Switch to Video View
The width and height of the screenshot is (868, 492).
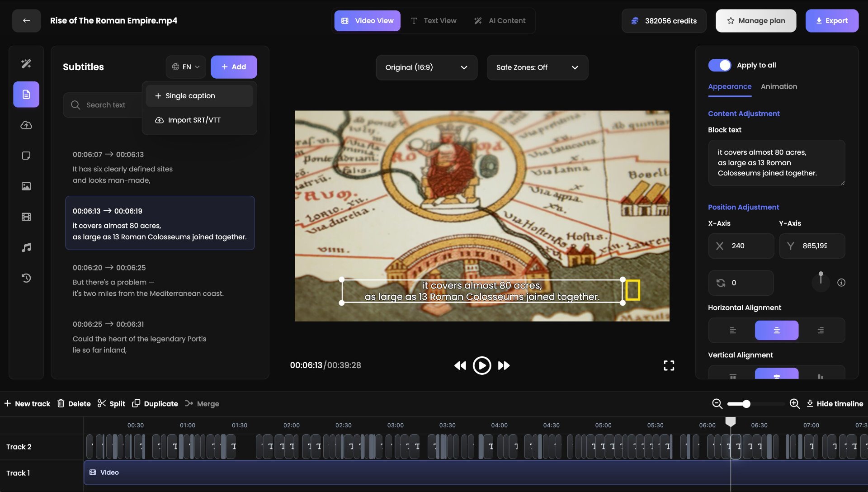point(368,21)
